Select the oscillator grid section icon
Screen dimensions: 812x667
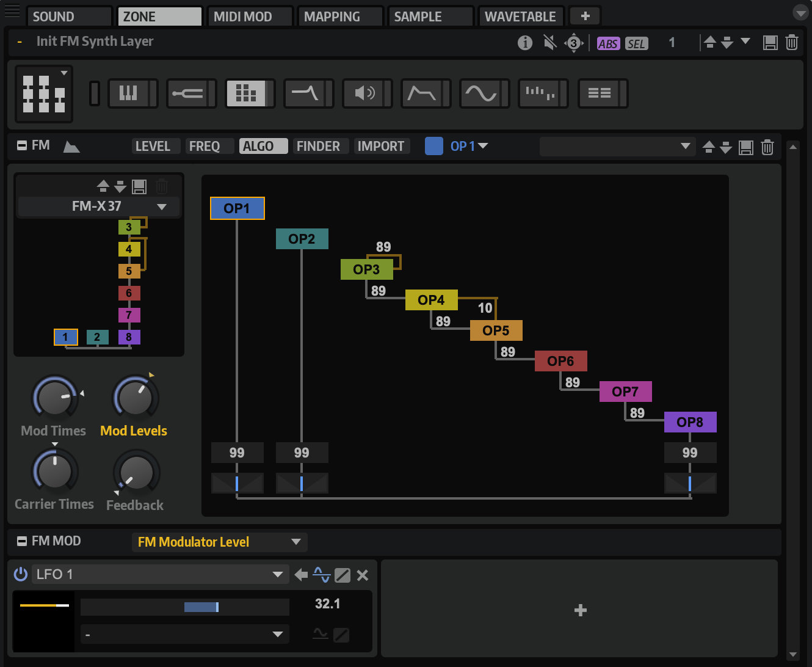[x=246, y=93]
